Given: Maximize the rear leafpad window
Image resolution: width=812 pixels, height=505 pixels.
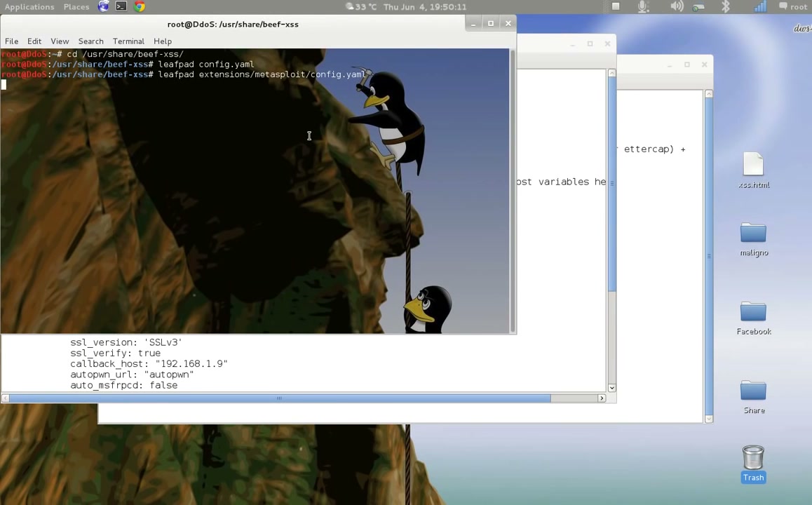Looking at the screenshot, I should click(686, 65).
